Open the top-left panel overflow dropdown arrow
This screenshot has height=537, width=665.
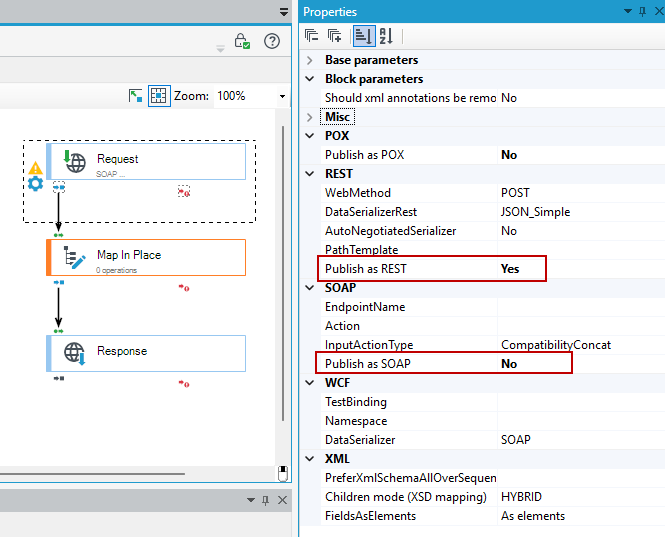click(x=284, y=12)
